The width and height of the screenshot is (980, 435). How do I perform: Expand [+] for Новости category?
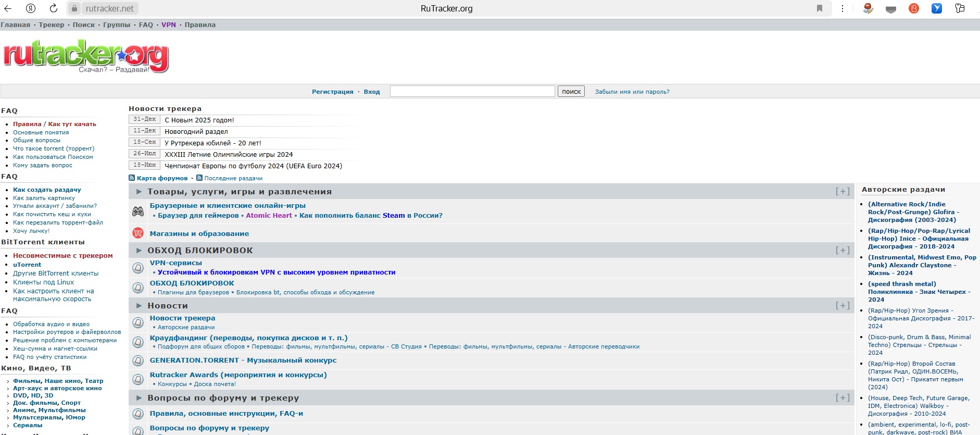coord(843,305)
